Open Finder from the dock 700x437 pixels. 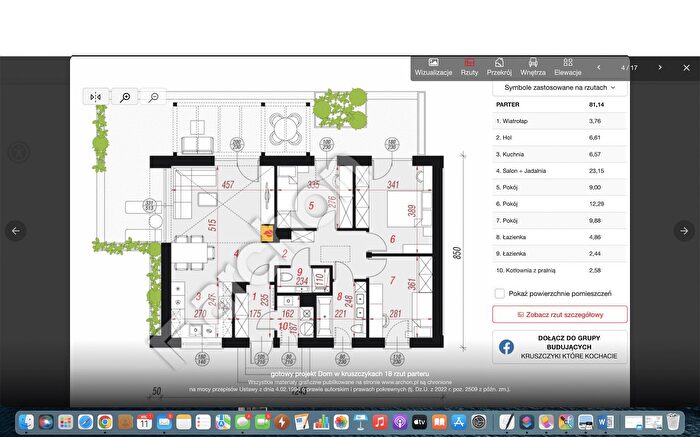tap(26, 421)
